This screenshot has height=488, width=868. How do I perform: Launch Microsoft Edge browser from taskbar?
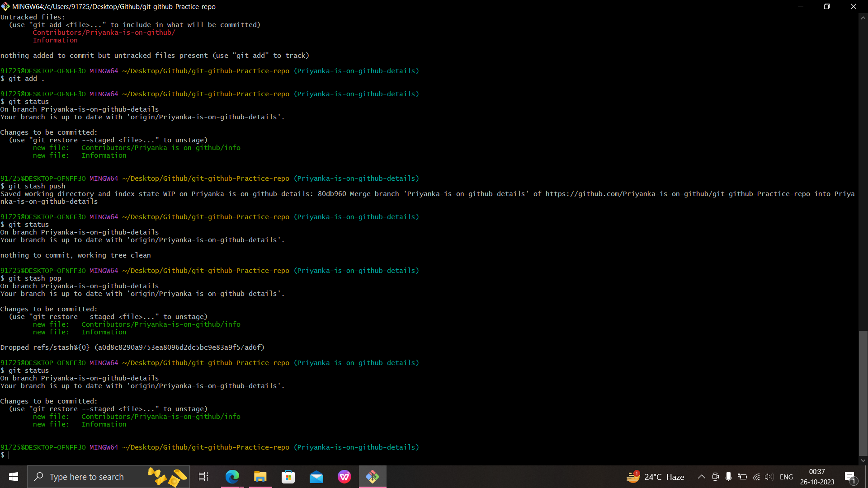[232, 476]
